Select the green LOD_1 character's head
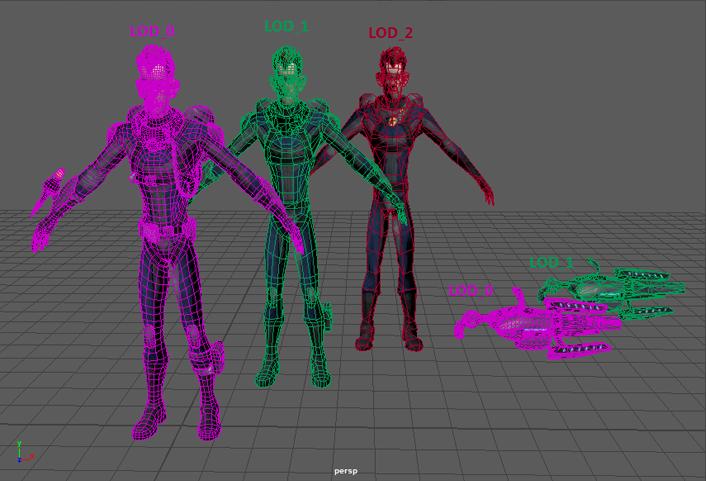The width and height of the screenshot is (706, 481). pos(288,72)
